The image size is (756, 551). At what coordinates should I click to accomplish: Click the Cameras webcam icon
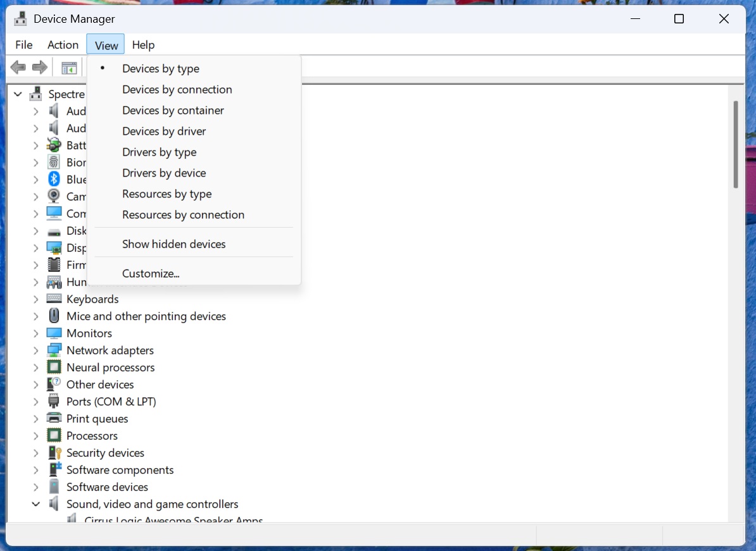pyautogui.click(x=54, y=196)
